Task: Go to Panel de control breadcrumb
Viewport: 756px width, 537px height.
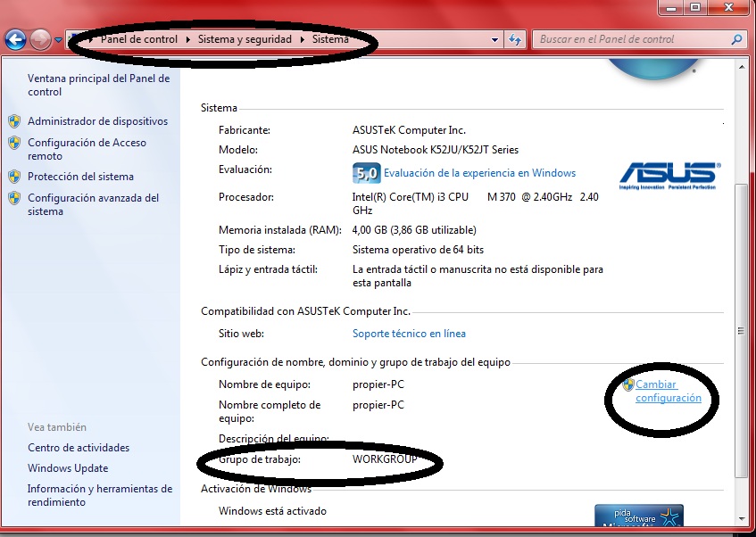Action: [x=137, y=39]
